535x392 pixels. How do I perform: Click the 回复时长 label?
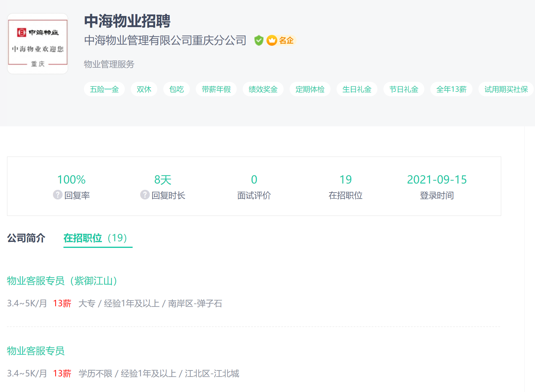tap(168, 195)
